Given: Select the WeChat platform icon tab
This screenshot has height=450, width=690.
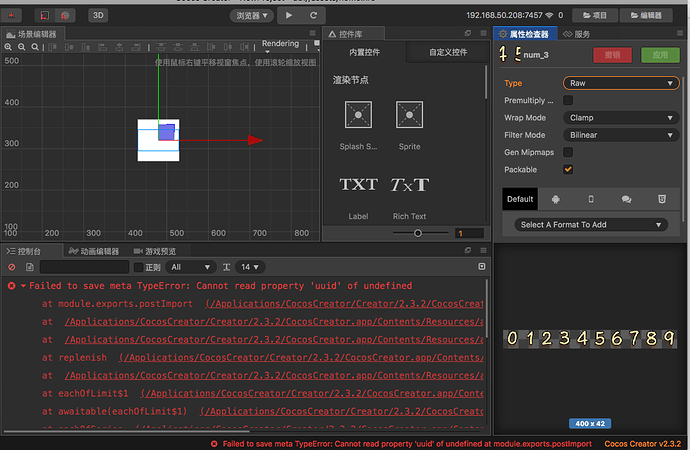Looking at the screenshot, I should click(626, 199).
